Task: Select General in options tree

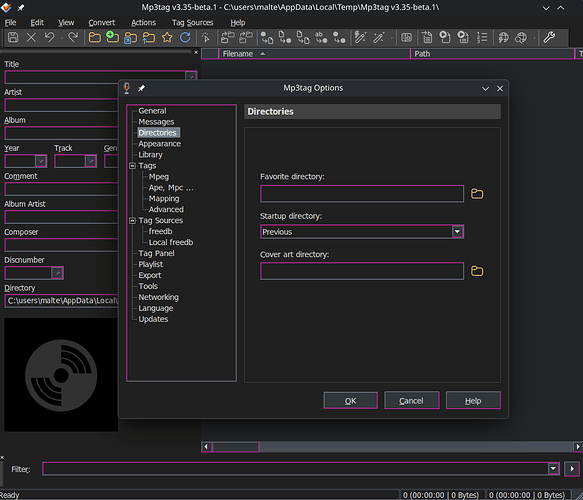Action: 152,111
